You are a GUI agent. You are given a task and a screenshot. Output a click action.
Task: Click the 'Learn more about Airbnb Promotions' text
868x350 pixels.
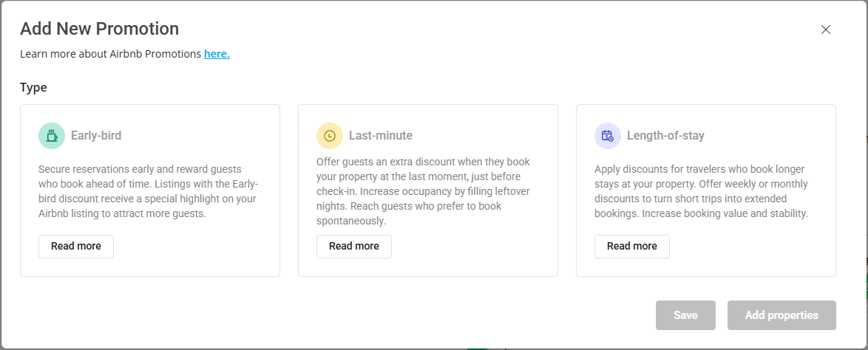point(111,54)
